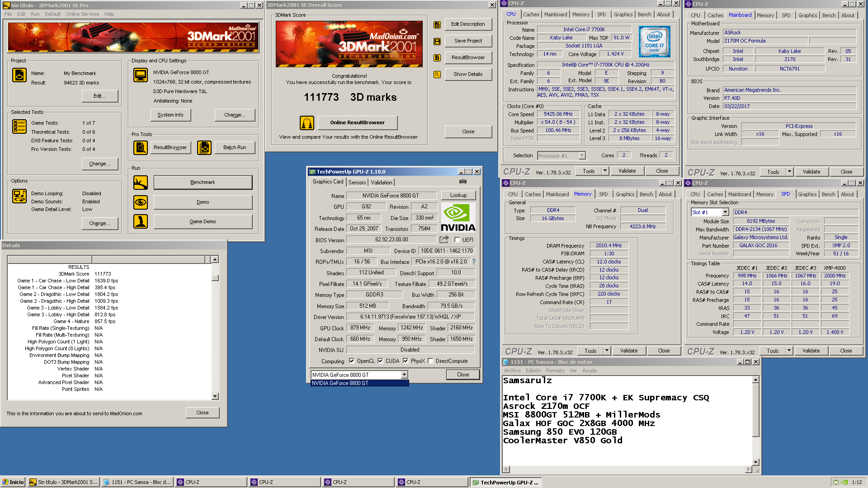Click the Game Demo joystick icon
868x488 pixels.
point(141,221)
